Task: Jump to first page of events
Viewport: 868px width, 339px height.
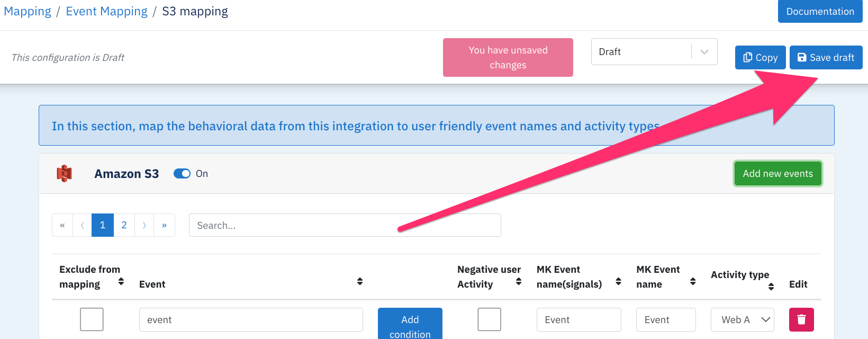Action: pyautogui.click(x=62, y=225)
